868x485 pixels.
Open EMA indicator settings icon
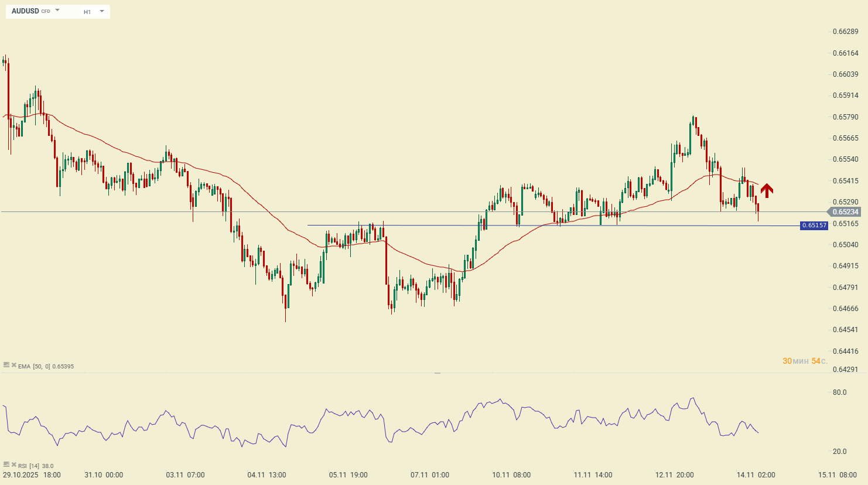pyautogui.click(x=6, y=365)
